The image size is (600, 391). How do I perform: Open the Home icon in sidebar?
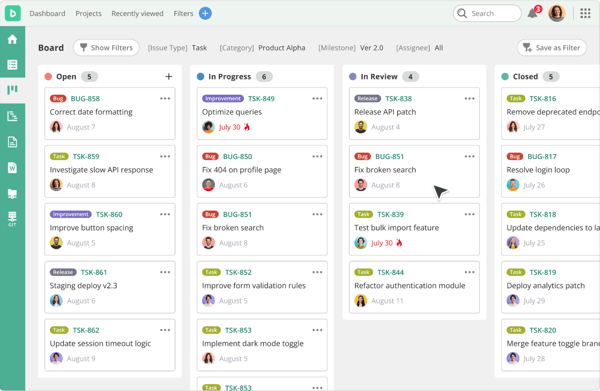tap(12, 39)
